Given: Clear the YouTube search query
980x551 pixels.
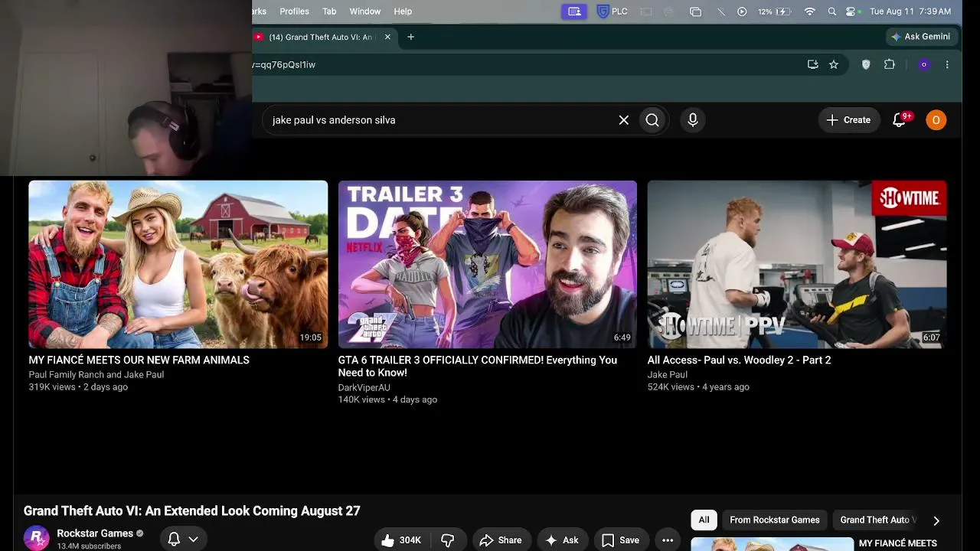Looking at the screenshot, I should click(624, 120).
